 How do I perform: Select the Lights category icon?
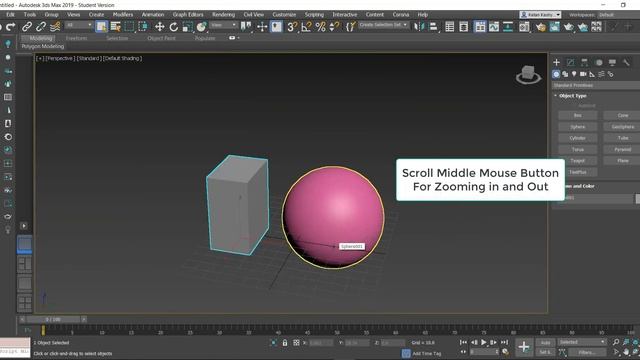pyautogui.click(x=574, y=74)
